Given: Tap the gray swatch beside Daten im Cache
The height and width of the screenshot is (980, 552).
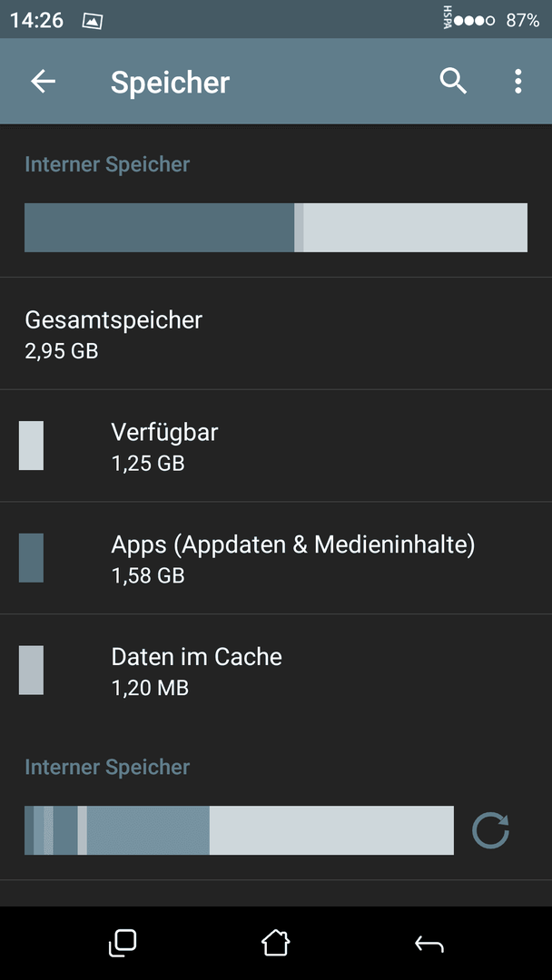Looking at the screenshot, I should coord(31,670).
